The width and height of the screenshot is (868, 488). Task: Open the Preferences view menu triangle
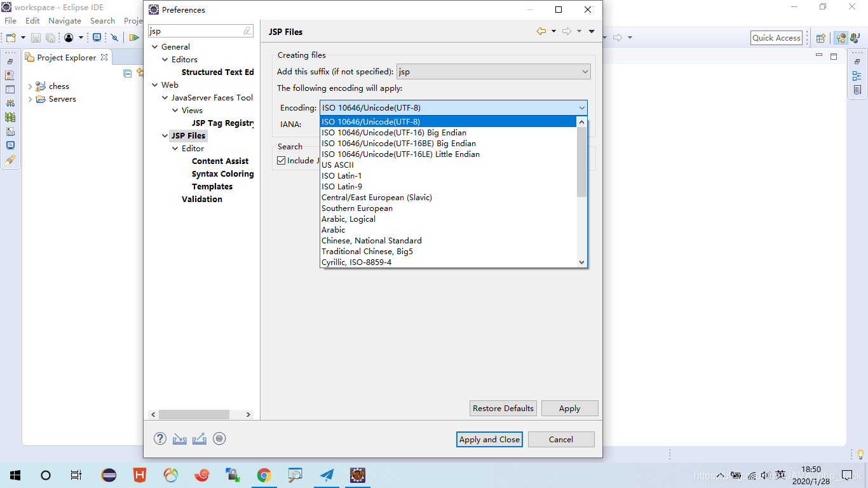(x=592, y=31)
